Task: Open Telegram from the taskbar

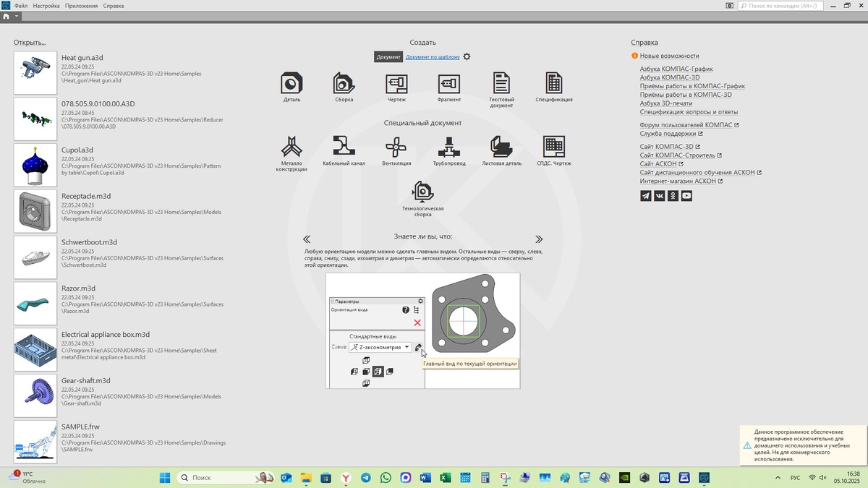Action: (x=366, y=477)
